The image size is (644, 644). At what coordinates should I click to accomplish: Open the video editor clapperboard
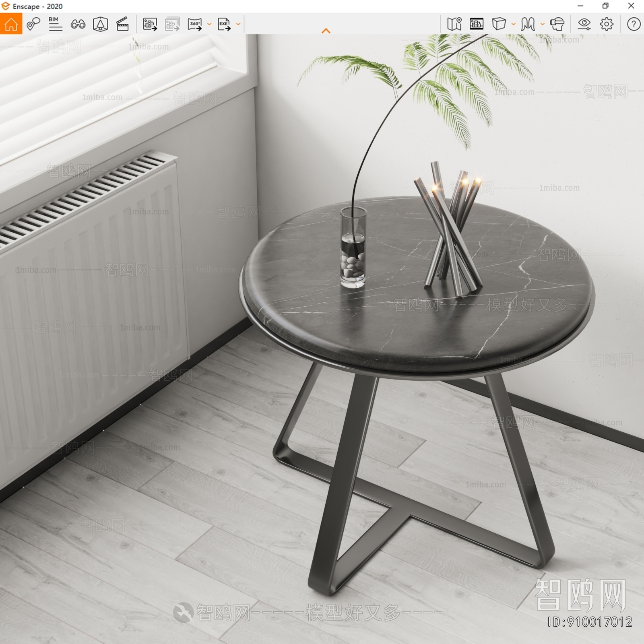[x=122, y=24]
